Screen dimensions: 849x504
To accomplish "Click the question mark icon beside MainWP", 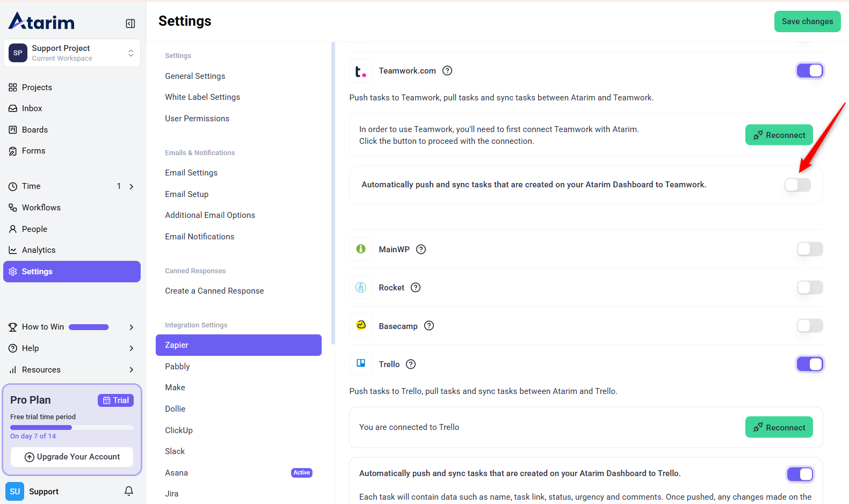I will (x=421, y=250).
